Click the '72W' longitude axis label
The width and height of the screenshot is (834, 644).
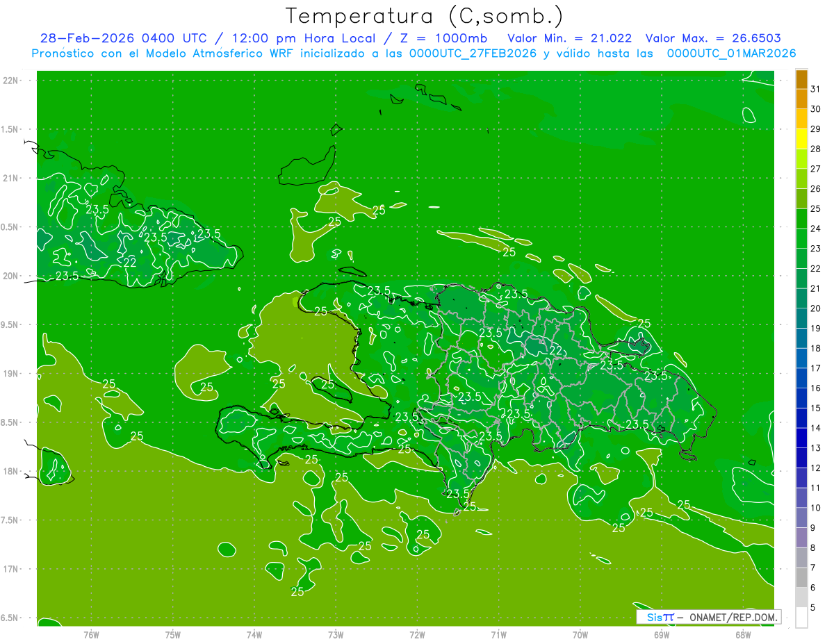point(417,635)
